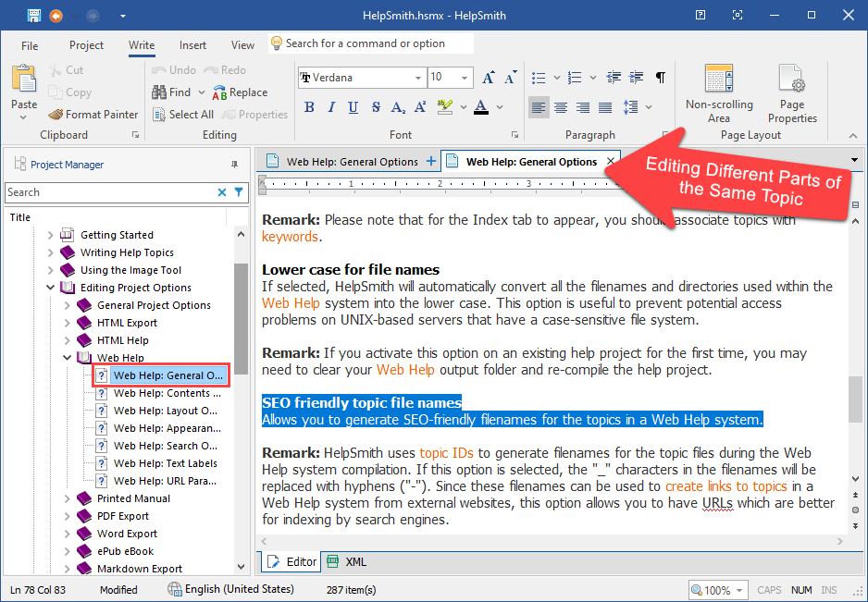Collapse the Web Help tree node
868x602 pixels.
click(67, 358)
